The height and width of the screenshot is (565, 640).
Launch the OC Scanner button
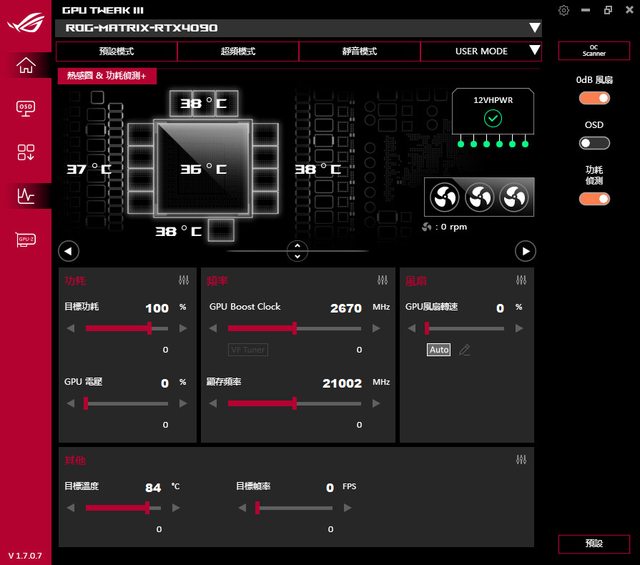click(594, 50)
